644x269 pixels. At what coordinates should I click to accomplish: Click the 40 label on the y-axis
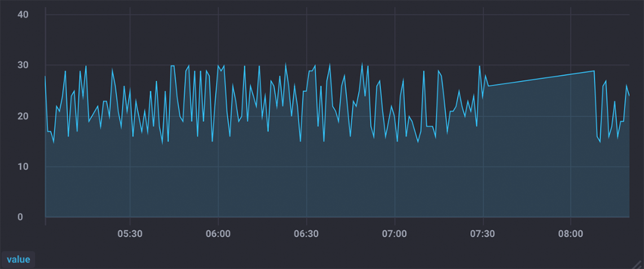pyautogui.click(x=24, y=14)
